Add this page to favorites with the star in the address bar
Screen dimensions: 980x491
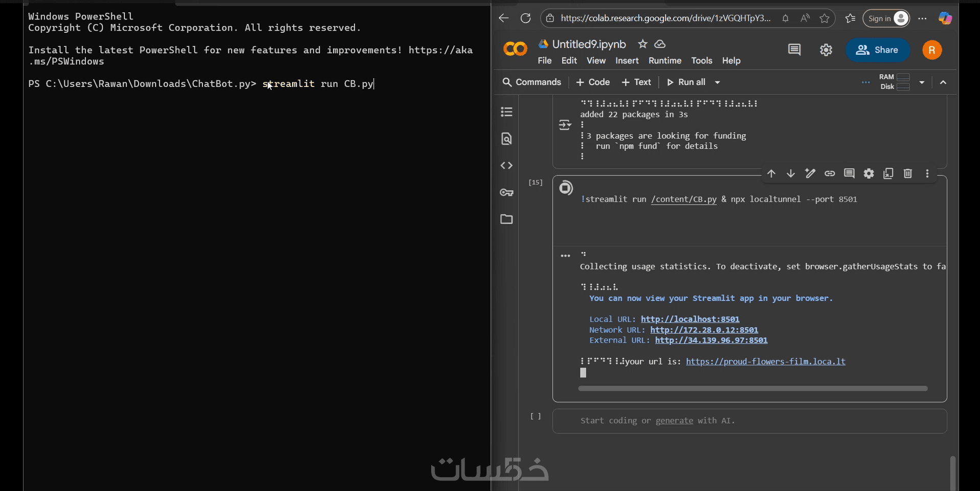click(x=825, y=18)
